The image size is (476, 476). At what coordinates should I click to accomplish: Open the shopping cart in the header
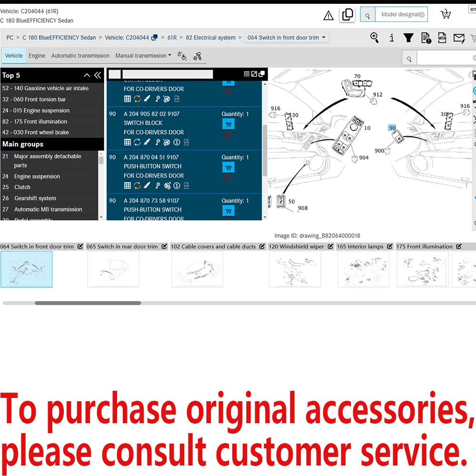(446, 14)
